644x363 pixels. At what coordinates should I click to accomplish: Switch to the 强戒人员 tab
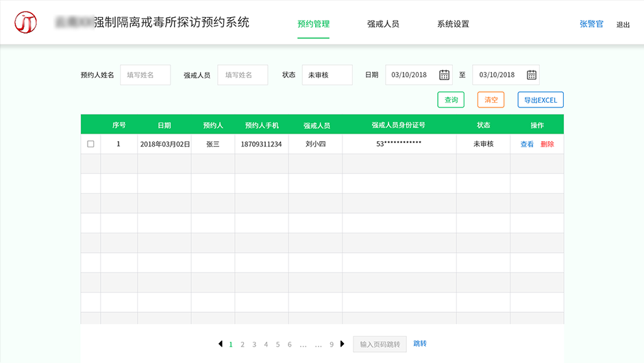click(x=383, y=24)
